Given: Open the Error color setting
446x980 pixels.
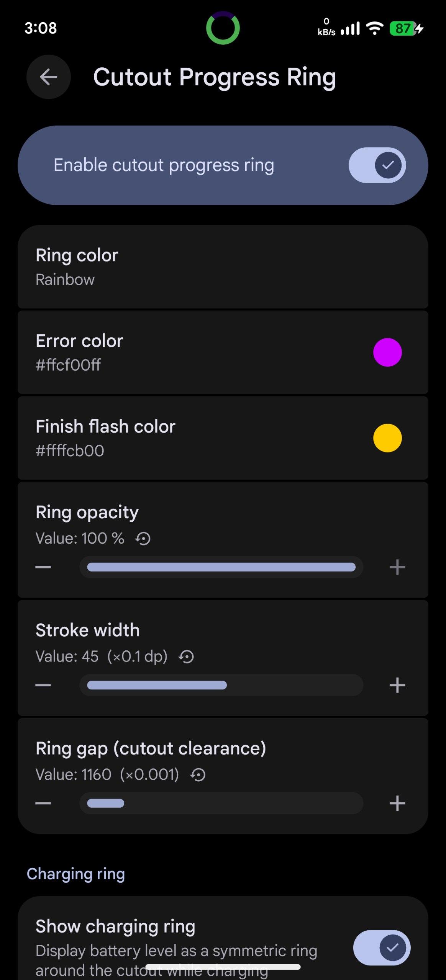Looking at the screenshot, I should coord(192,352).
